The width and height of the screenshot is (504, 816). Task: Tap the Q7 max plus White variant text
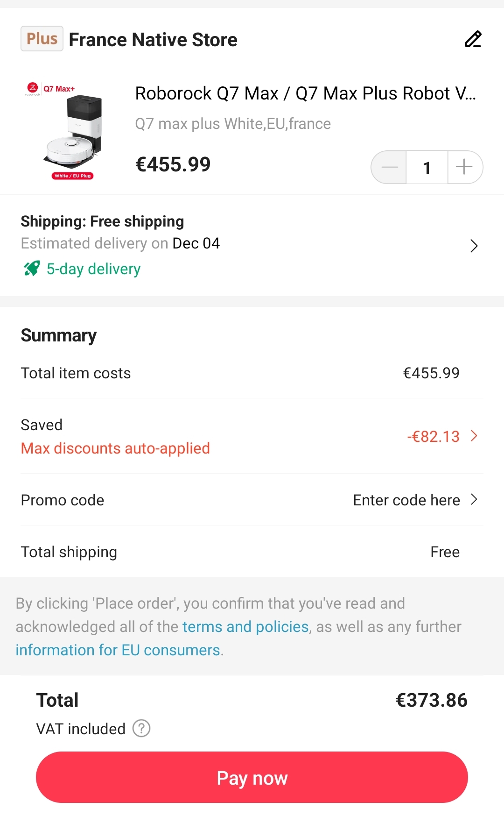pos(233,124)
